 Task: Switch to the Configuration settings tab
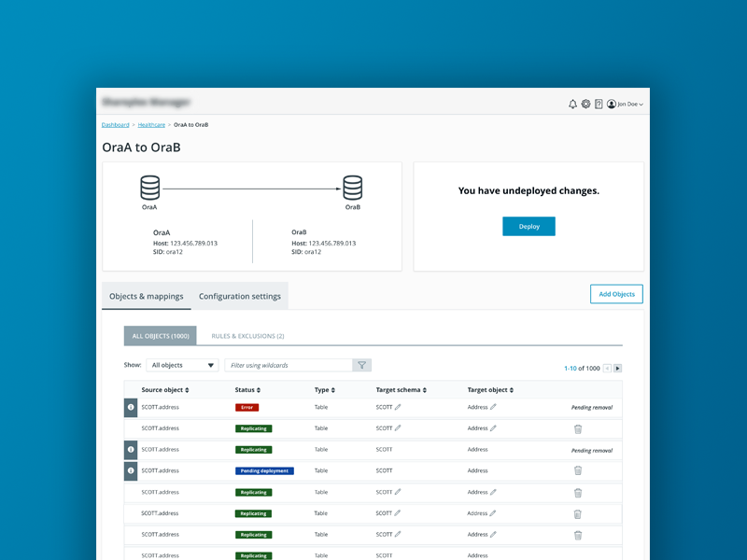point(240,296)
